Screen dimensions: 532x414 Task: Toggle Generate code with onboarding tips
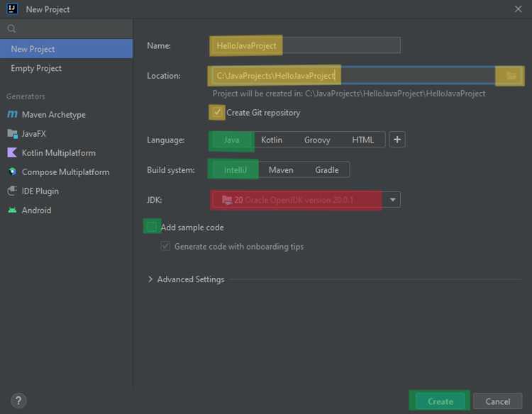tap(165, 247)
